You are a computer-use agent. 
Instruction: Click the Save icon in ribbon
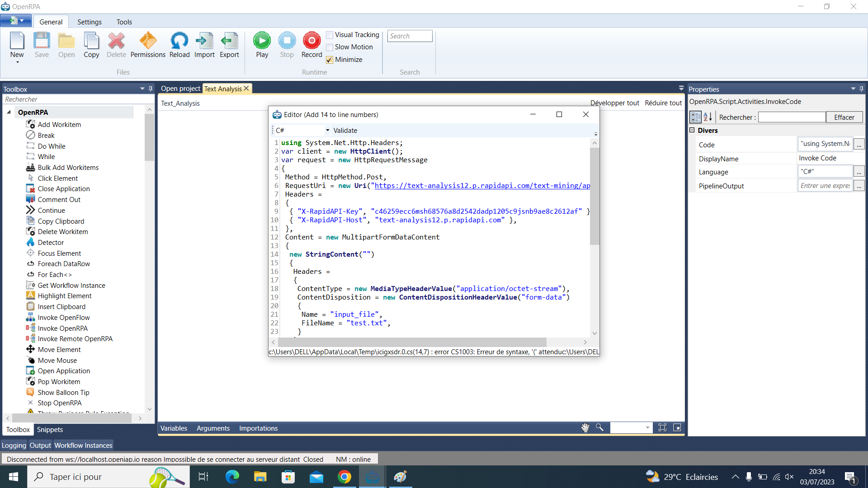[x=42, y=41]
